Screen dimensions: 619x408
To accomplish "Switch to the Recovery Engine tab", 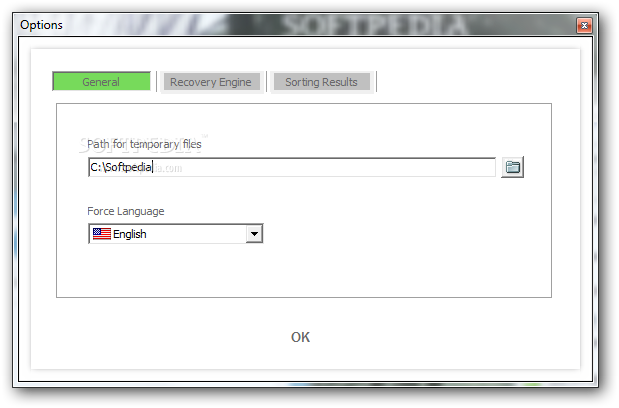I will click(x=211, y=82).
